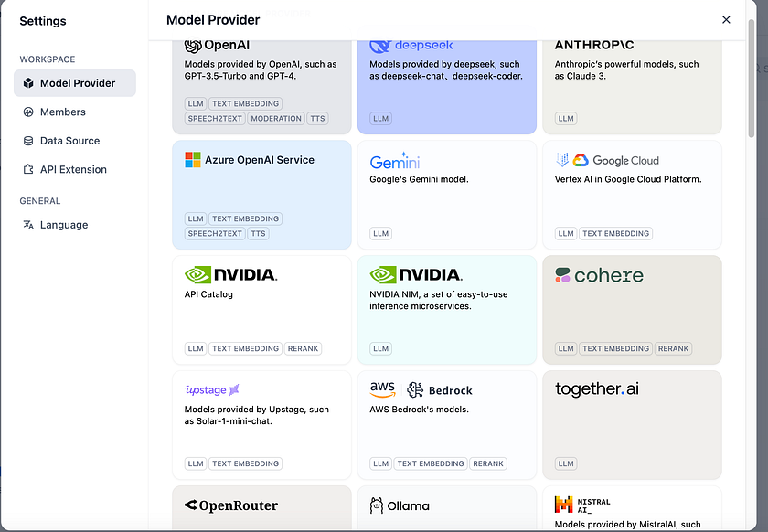Click the Mistral AI logo
The height and width of the screenshot is (532, 768).
click(582, 505)
